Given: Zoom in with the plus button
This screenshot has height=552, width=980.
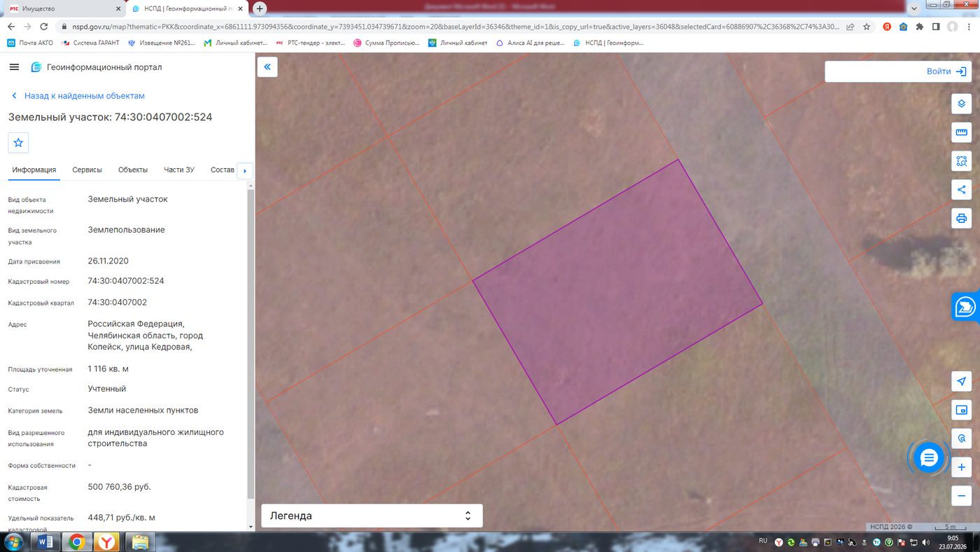Looking at the screenshot, I should pos(961,467).
